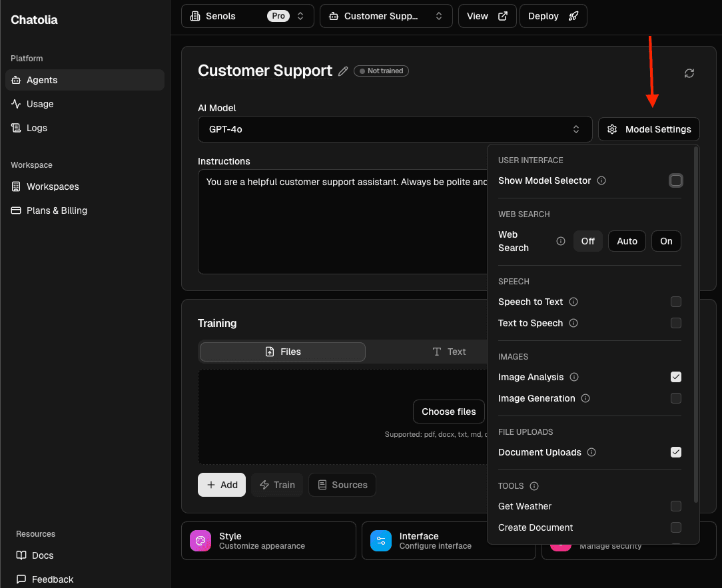Screen dimensions: 722x588
Task: Click the Deploy button
Action: (553, 16)
